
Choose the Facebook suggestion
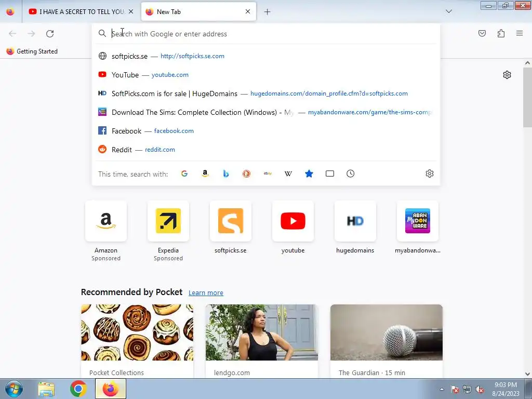pyautogui.click(x=266, y=131)
